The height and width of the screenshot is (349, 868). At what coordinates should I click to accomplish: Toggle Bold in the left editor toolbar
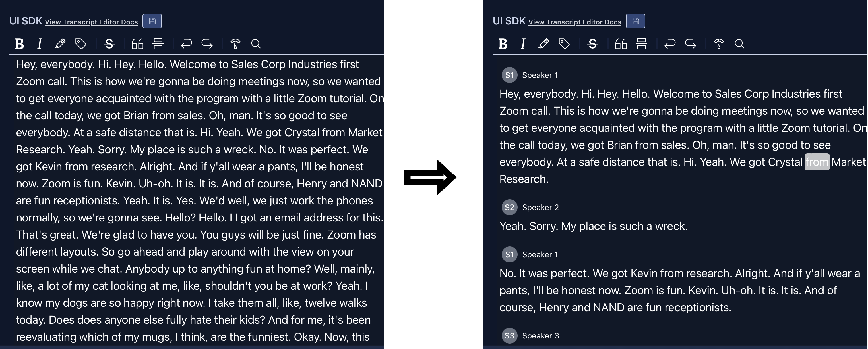20,44
